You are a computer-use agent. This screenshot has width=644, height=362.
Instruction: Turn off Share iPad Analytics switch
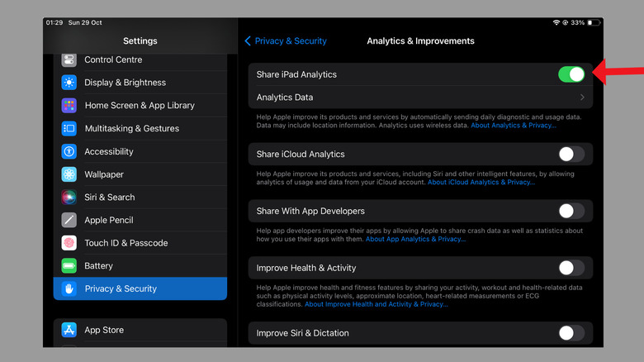(571, 74)
